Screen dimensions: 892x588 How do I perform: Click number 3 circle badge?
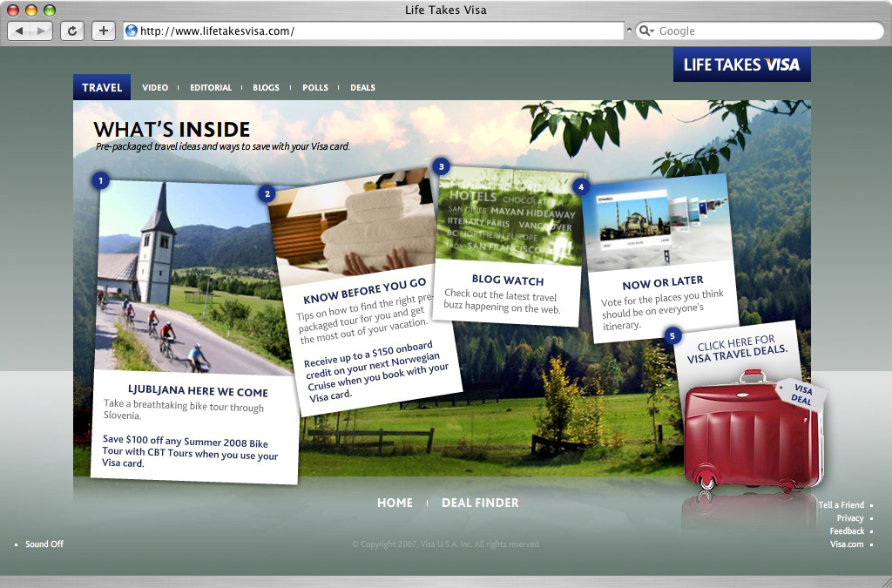click(x=441, y=166)
